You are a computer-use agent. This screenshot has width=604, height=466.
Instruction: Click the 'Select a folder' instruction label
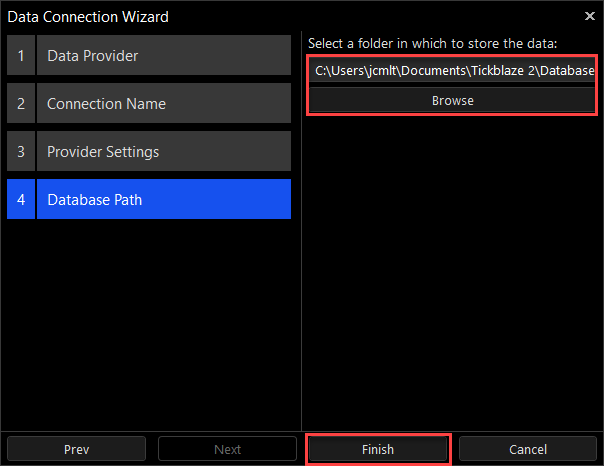pyautogui.click(x=432, y=43)
